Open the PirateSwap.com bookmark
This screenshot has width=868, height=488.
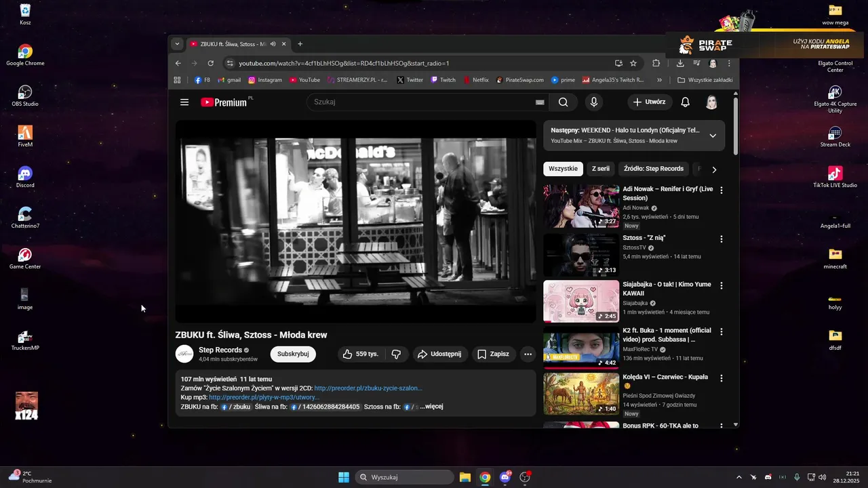(520, 80)
